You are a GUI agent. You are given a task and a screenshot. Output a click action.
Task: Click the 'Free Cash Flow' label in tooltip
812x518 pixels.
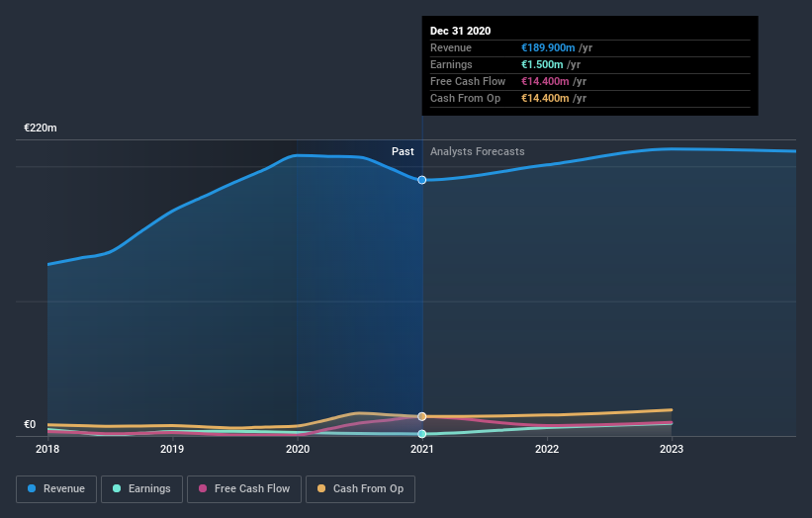(468, 81)
